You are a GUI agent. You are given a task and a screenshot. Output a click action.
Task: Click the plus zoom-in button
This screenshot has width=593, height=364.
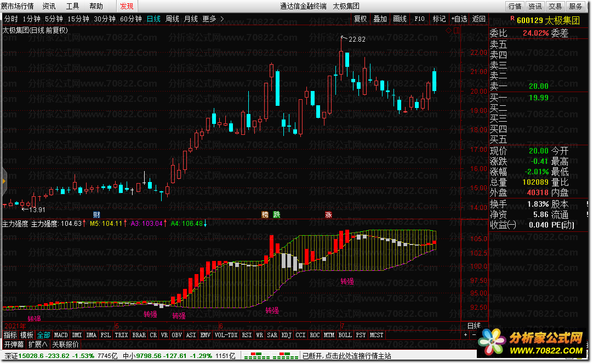tap(465, 335)
